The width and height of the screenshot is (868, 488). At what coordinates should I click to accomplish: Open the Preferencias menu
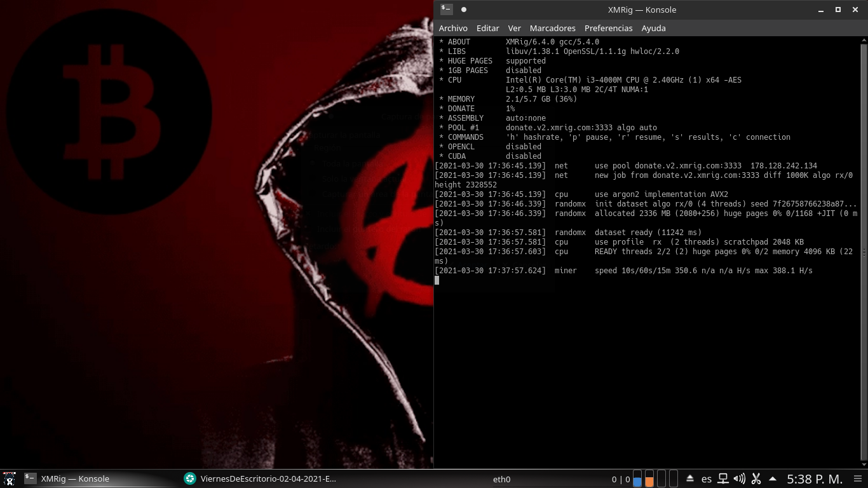click(608, 29)
